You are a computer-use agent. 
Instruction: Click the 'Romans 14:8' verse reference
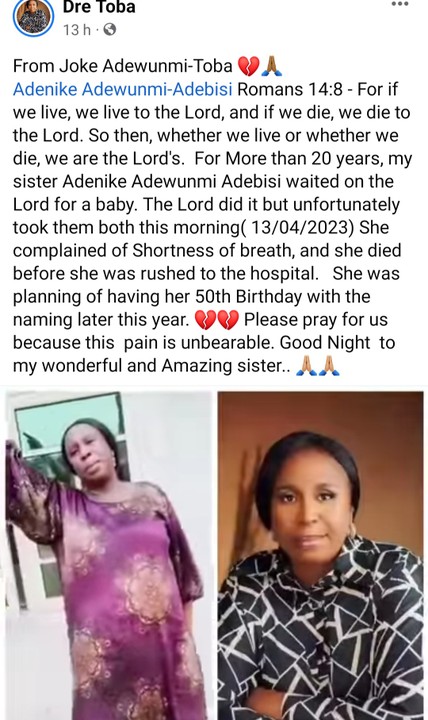point(290,89)
